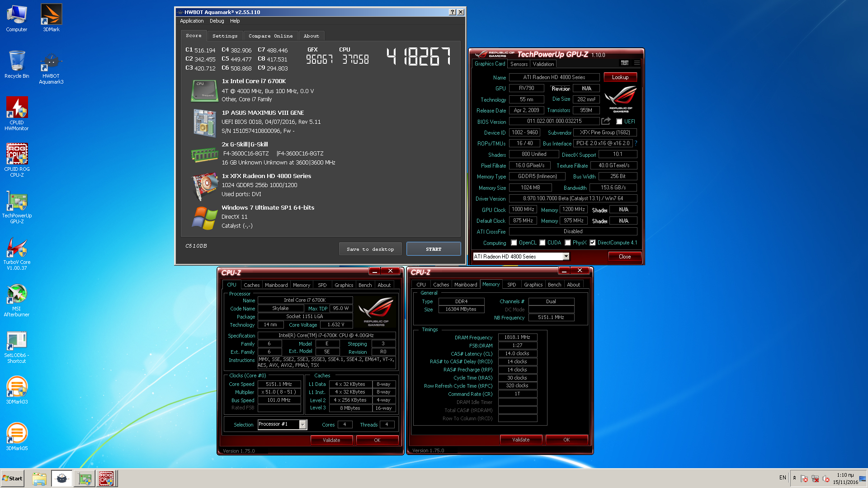Click the taskbar clock and date
868x488 pixels.
845,479
